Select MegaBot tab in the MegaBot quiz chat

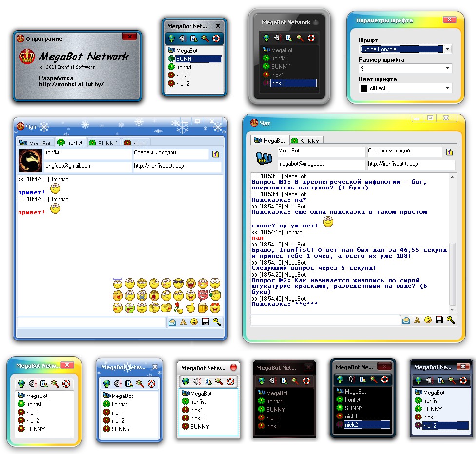(x=270, y=140)
